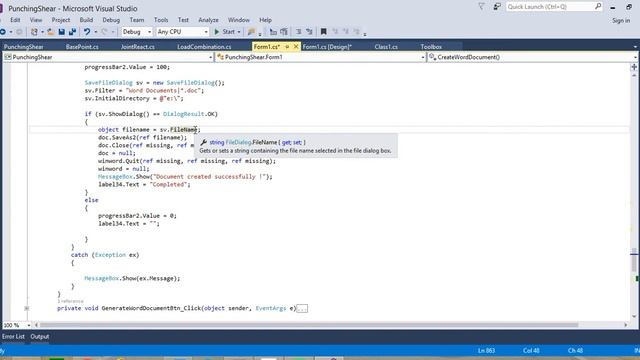Pin the Form1.cs tab
The height and width of the screenshot is (360, 640).
pyautogui.click(x=287, y=47)
